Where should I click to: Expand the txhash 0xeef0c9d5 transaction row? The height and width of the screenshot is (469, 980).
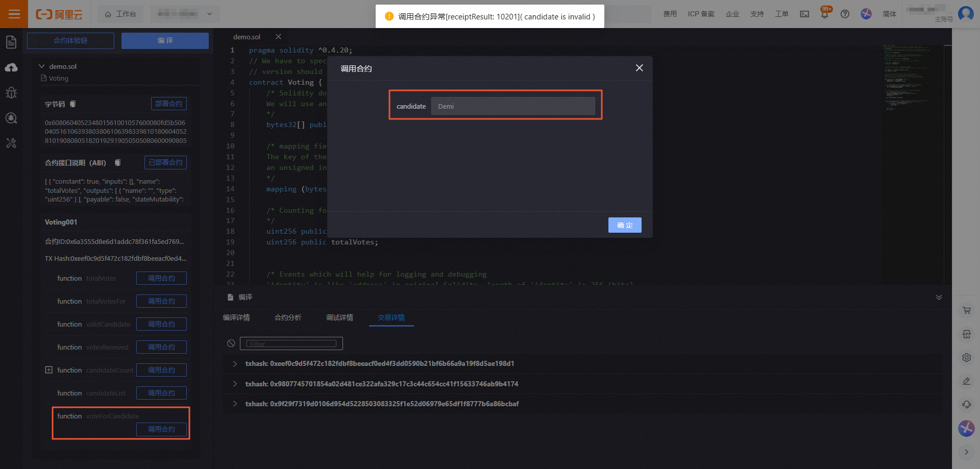pyautogui.click(x=235, y=363)
